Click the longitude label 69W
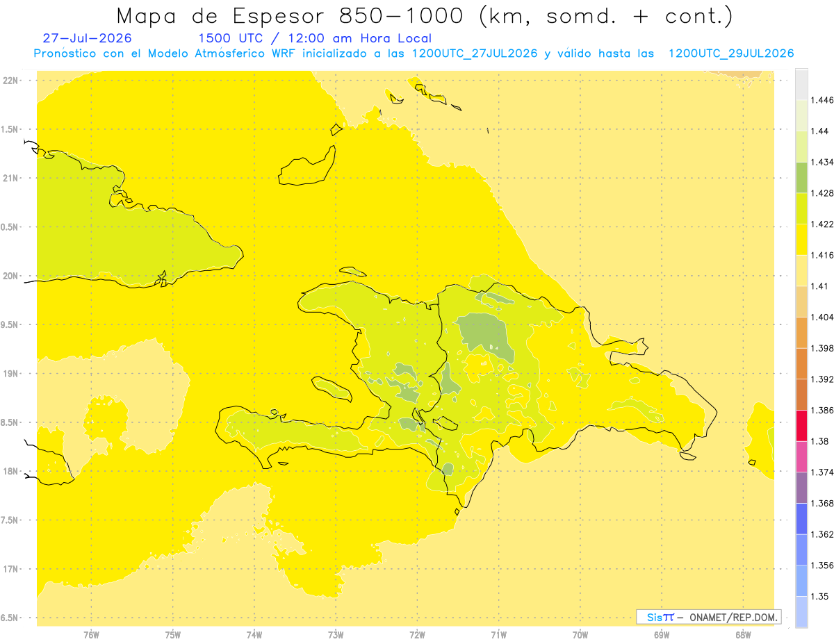 click(662, 636)
